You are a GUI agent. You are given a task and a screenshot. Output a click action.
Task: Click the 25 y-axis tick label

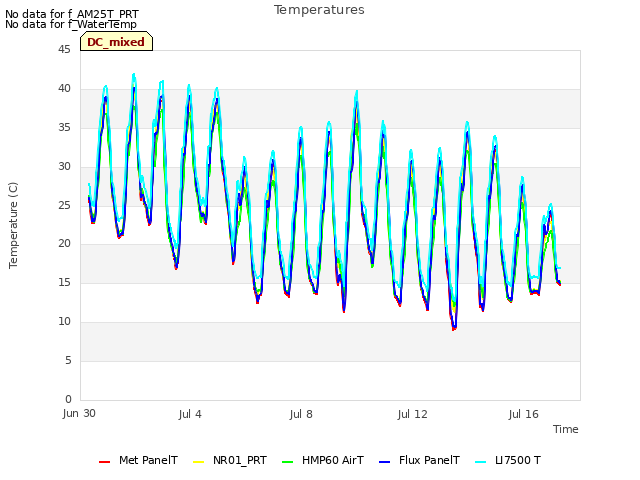[64, 205]
